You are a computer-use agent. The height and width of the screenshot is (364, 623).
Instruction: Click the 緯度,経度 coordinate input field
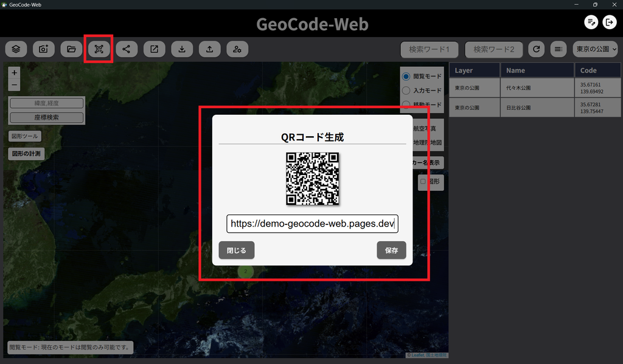coord(46,103)
